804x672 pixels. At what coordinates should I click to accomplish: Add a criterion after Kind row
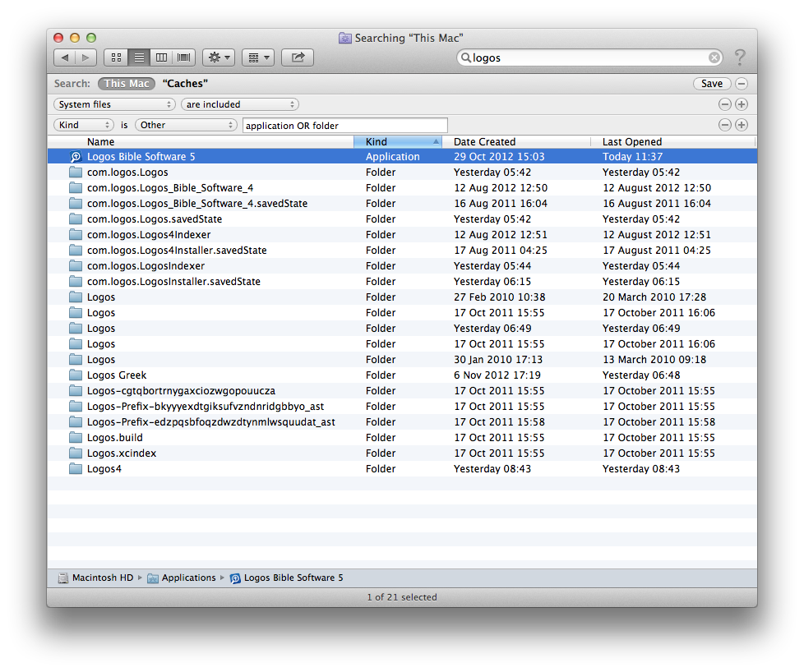[742, 125]
